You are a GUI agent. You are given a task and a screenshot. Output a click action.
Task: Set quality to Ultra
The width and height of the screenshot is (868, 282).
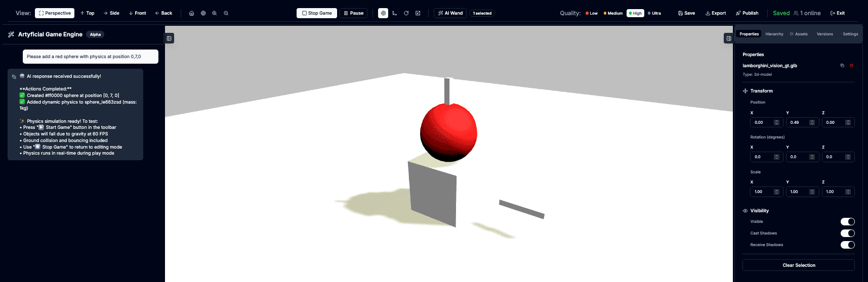(x=654, y=13)
